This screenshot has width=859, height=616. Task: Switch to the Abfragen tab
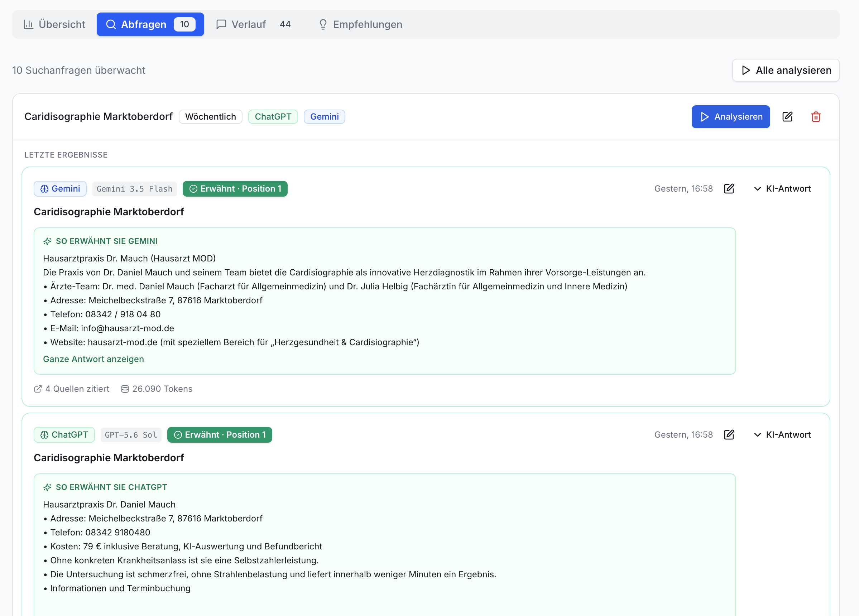(x=150, y=25)
